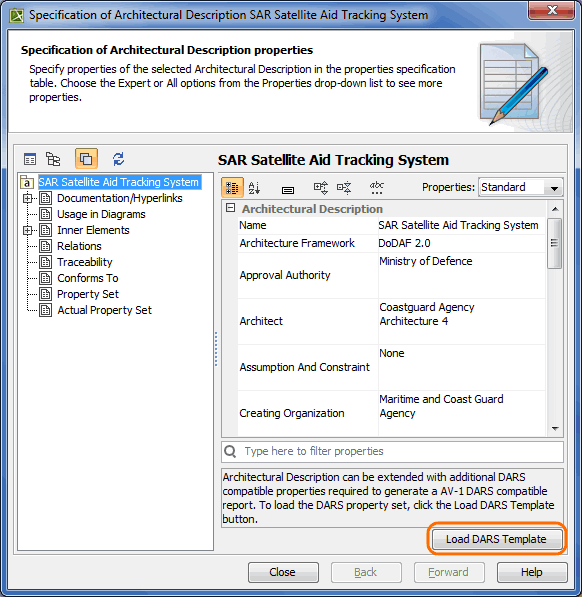Screen dimensions: 582x597
Task: Expand the Inner Elements tree node
Action: (x=27, y=230)
